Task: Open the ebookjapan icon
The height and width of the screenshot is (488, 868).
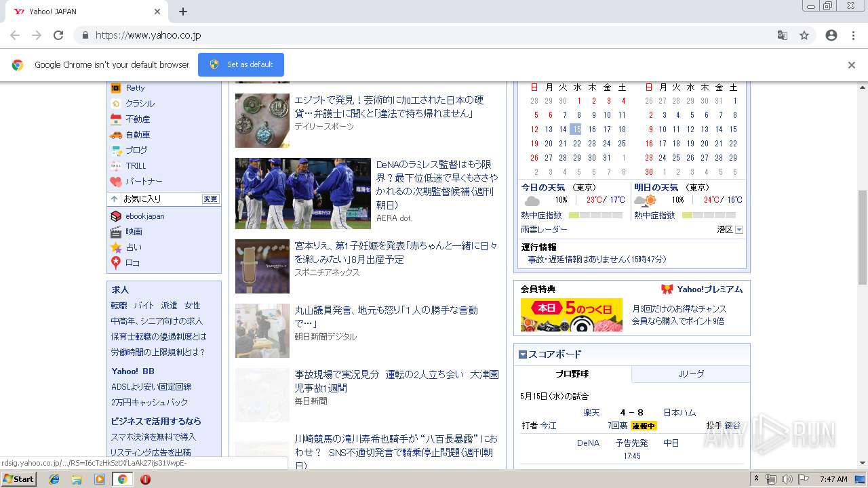Action: click(x=116, y=216)
